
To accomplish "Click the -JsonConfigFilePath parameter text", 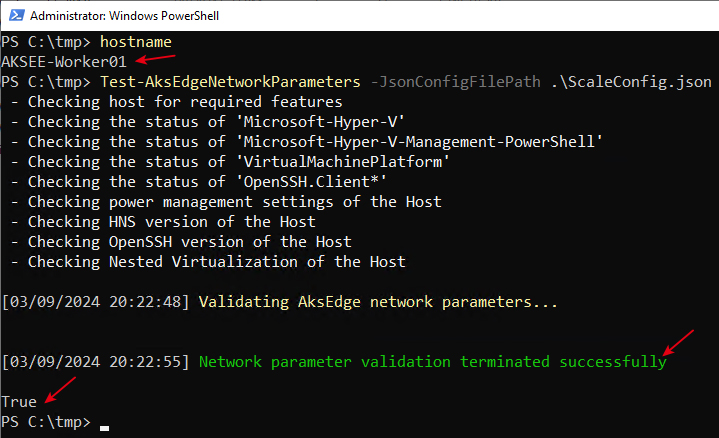I will point(455,82).
